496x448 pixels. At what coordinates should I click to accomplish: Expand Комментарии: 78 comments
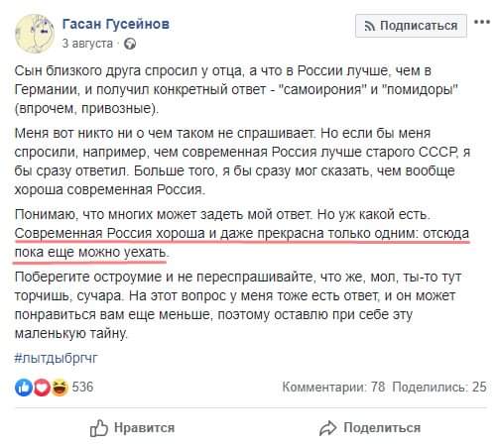click(x=333, y=387)
